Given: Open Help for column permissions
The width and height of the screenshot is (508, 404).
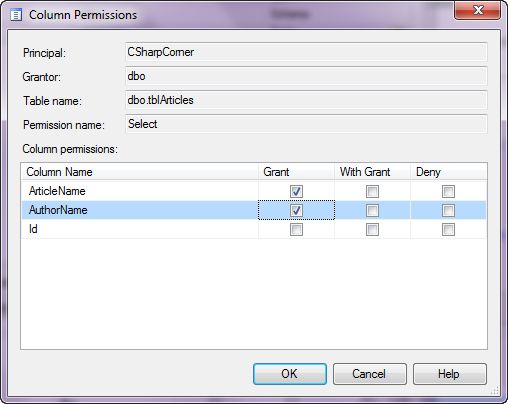Looking at the screenshot, I should pyautogui.click(x=449, y=374).
